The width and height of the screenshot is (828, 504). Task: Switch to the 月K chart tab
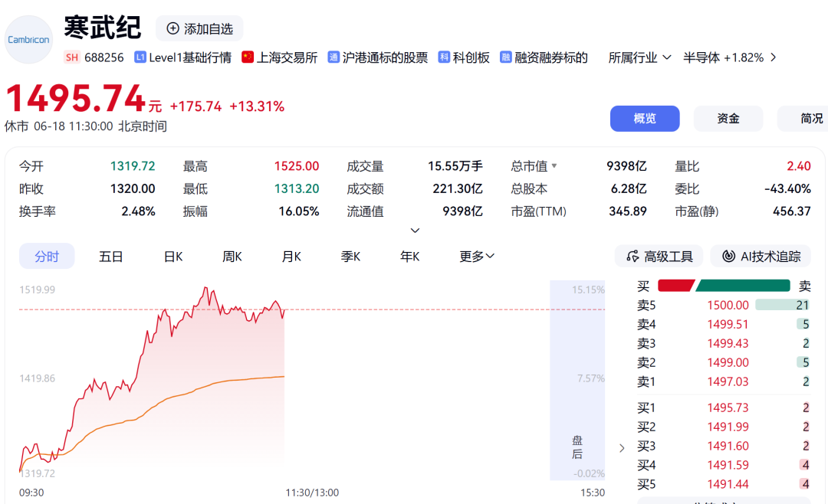click(x=291, y=257)
